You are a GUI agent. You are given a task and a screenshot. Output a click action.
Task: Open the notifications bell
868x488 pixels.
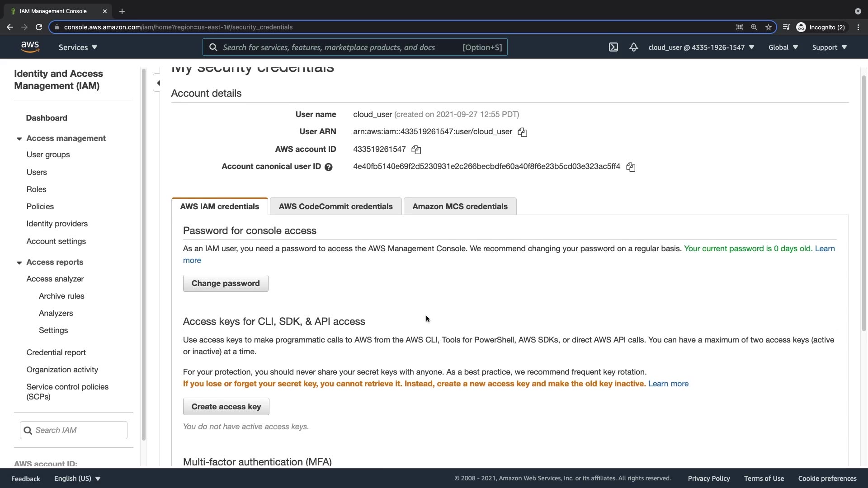tap(633, 47)
